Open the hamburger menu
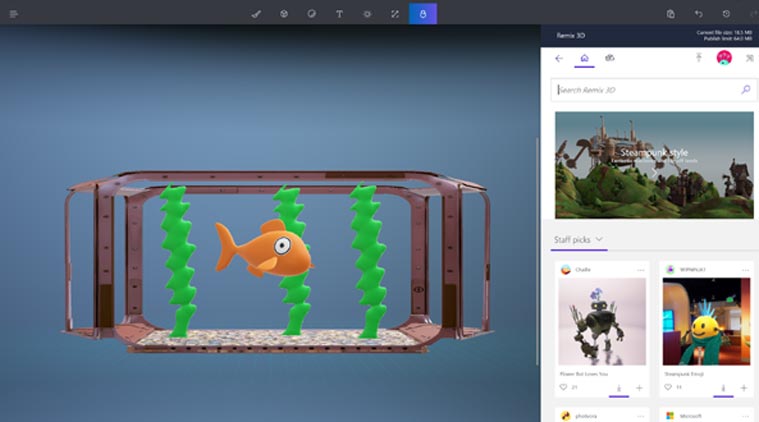The height and width of the screenshot is (422, 759). (x=13, y=14)
